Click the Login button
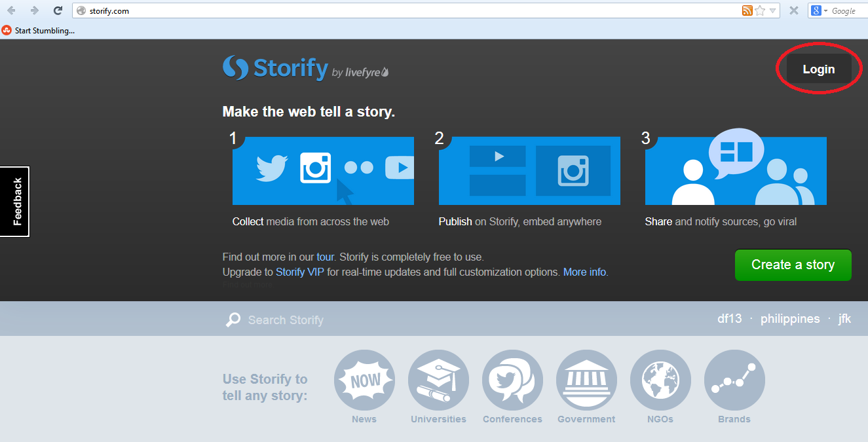868x442 pixels. click(818, 69)
